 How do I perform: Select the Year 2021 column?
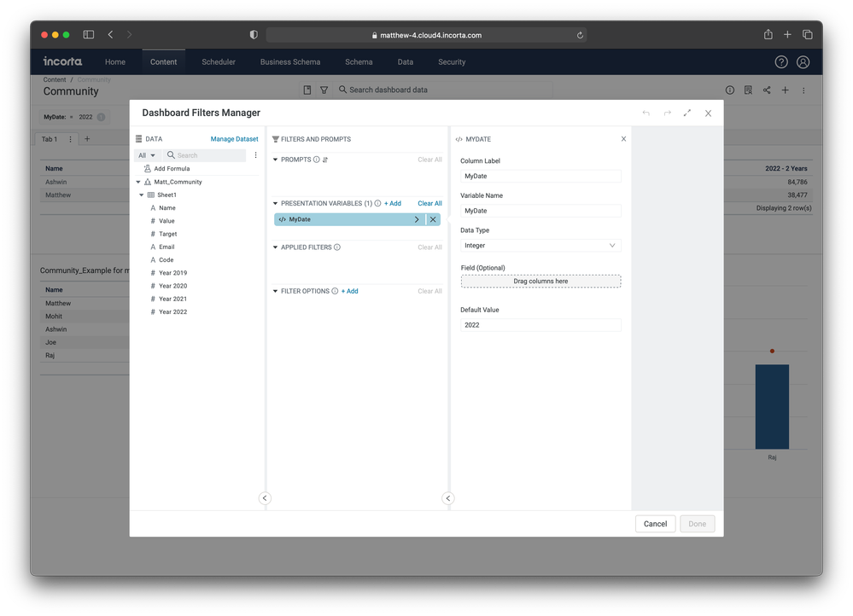pos(172,299)
